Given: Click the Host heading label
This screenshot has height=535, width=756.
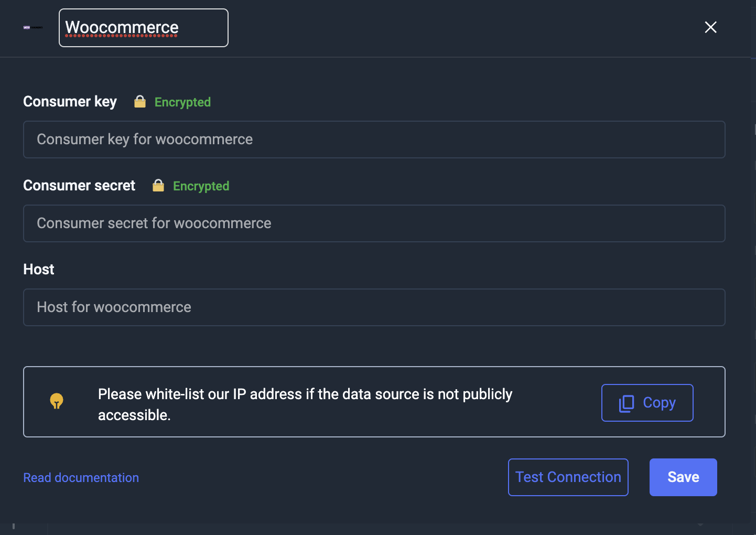Looking at the screenshot, I should 39,270.
